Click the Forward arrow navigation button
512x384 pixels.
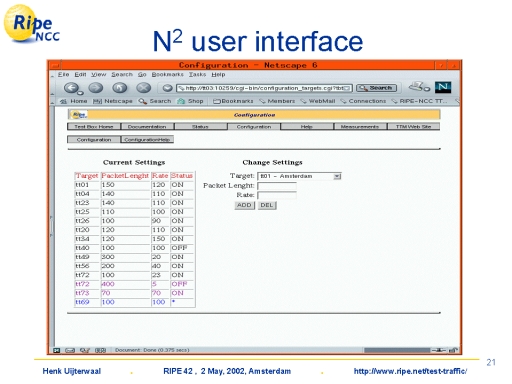coord(96,88)
